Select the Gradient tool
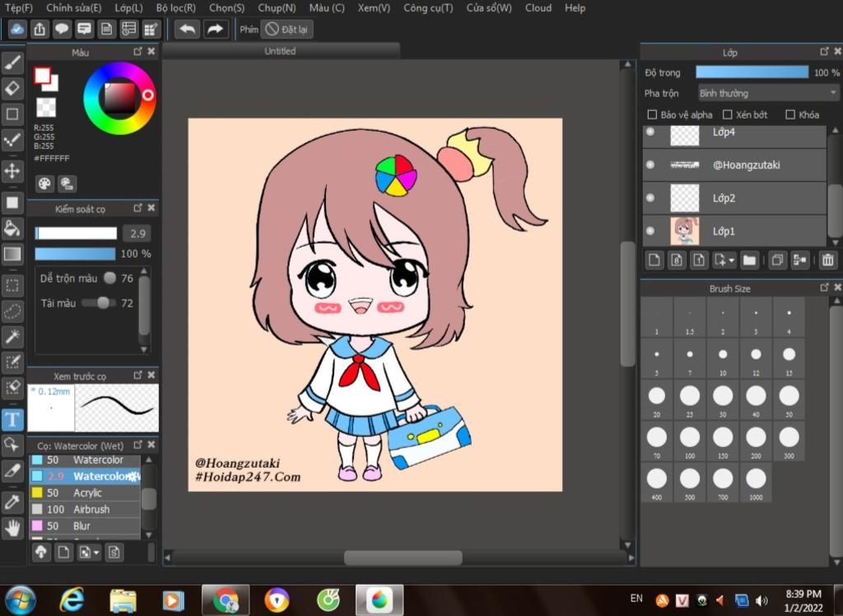The width and height of the screenshot is (843, 616). pyautogui.click(x=12, y=254)
